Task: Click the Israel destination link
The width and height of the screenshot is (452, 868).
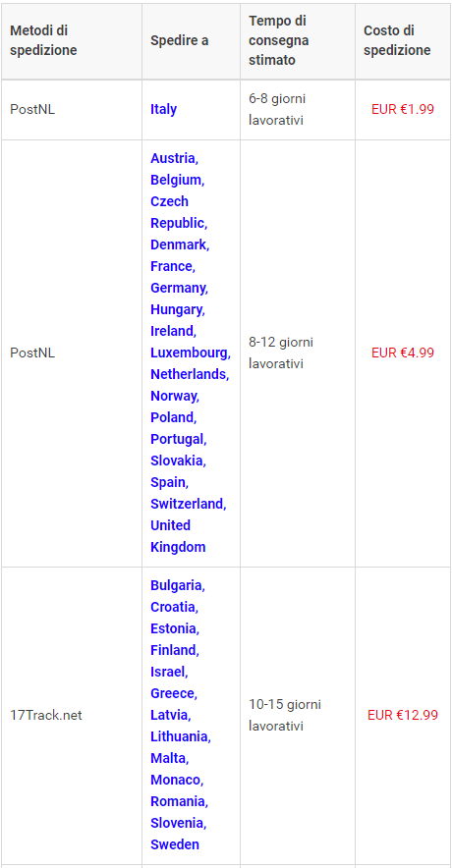Action: (x=168, y=672)
